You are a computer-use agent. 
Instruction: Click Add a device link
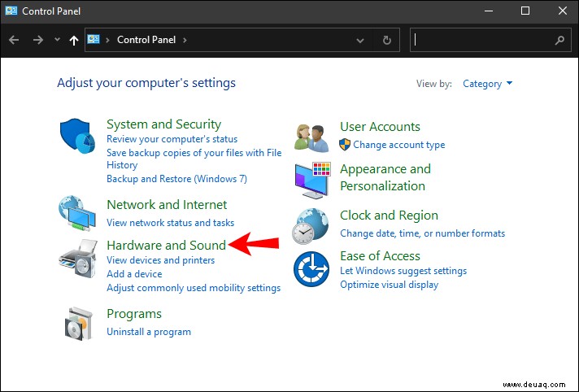[x=134, y=274]
